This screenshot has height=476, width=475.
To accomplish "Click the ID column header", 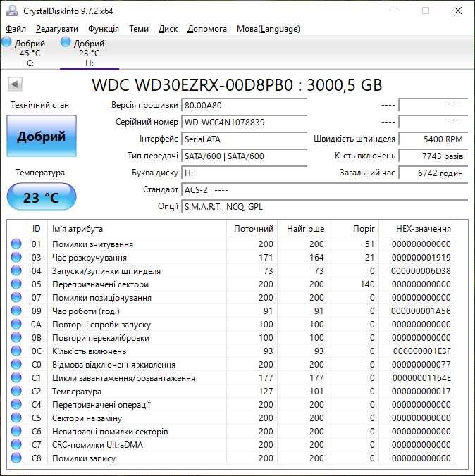I will [36, 229].
